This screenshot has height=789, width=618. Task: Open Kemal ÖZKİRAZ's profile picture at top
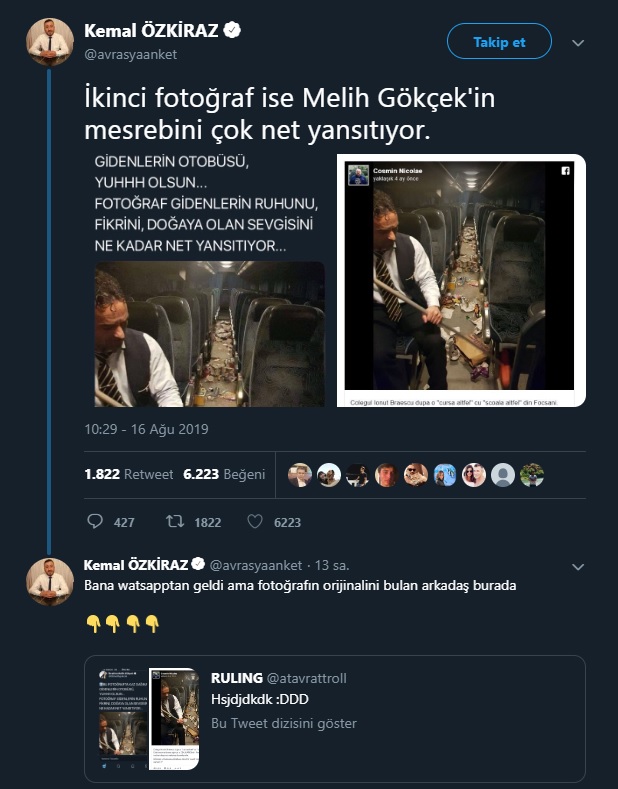50,42
